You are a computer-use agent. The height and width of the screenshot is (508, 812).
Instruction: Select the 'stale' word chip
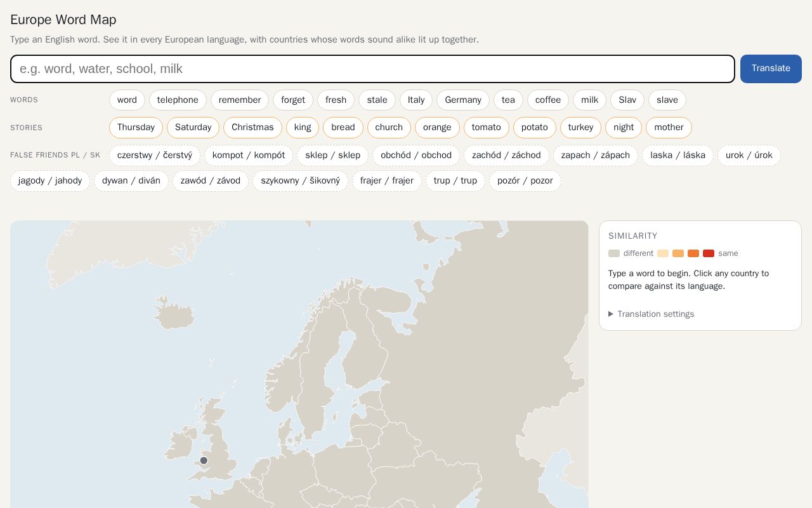(377, 100)
